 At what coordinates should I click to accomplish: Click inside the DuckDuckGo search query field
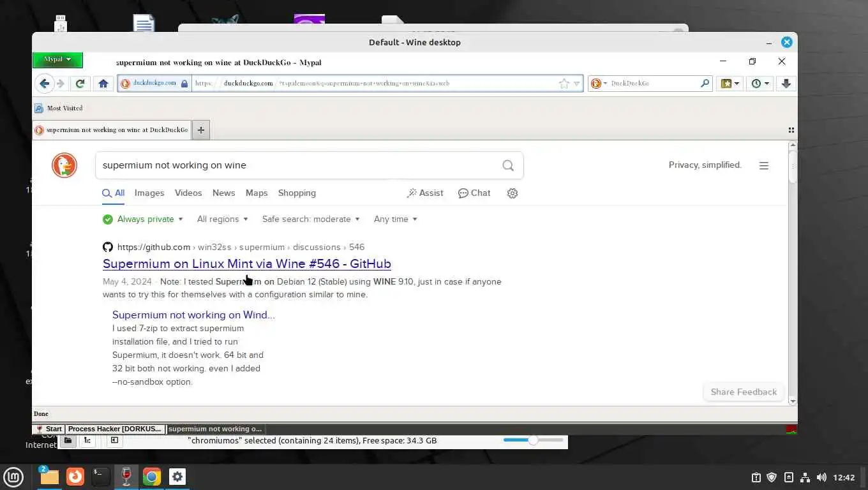[297, 165]
